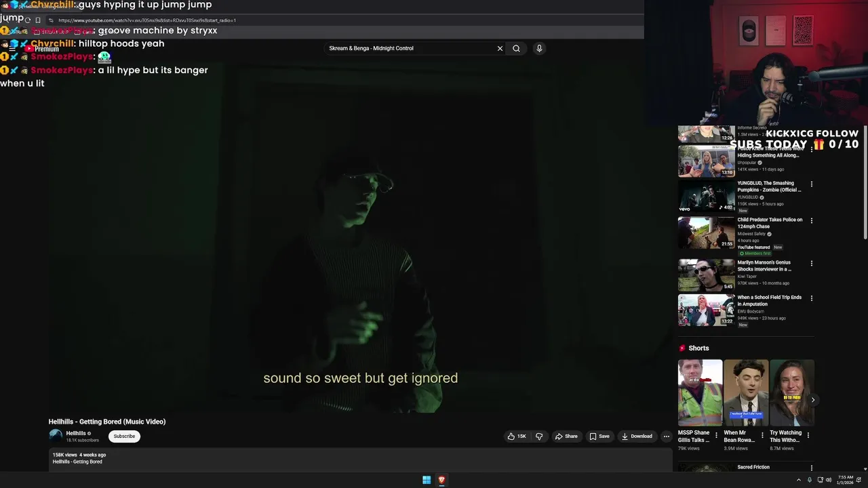Open the YouTube hamburger guide menu
The height and width of the screenshot is (488, 868).
coord(12,49)
